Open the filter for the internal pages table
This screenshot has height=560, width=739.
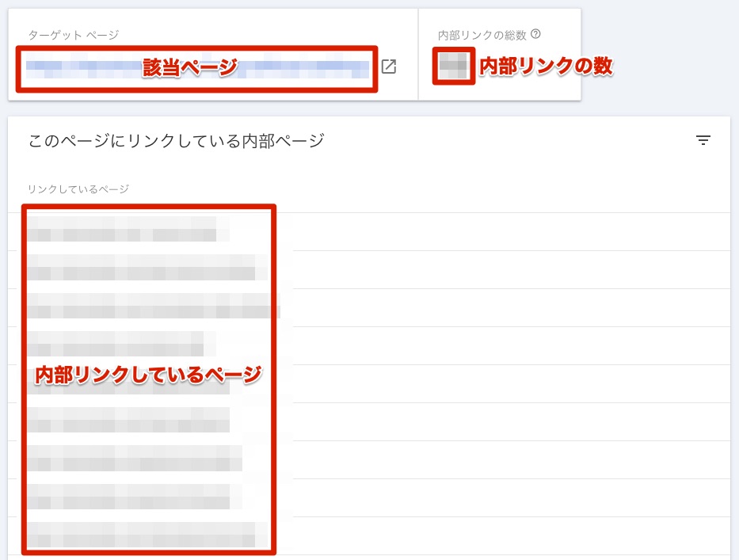coord(703,140)
